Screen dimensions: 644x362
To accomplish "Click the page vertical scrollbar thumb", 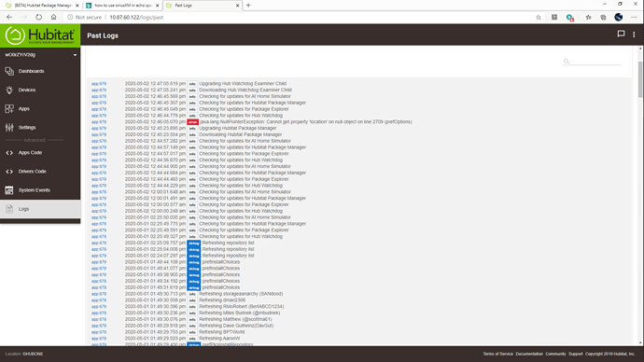I will click(640, 79).
